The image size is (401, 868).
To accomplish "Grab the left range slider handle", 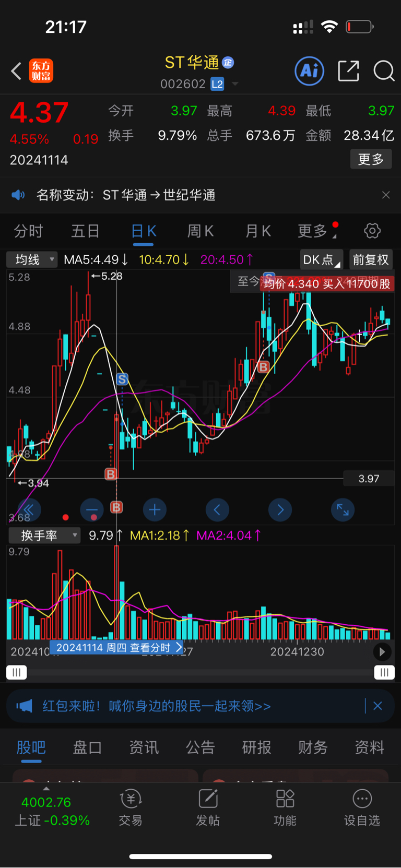I will pyautogui.click(x=16, y=672).
